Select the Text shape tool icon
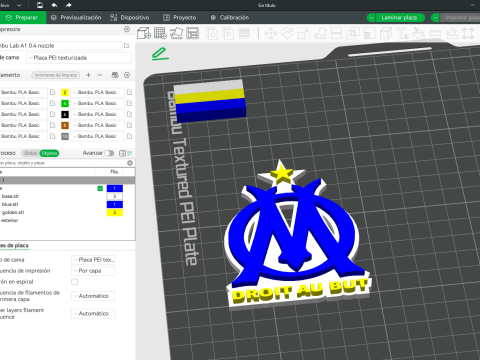Image resolution: width=480 pixels, height=360 pixels. pos(402,33)
